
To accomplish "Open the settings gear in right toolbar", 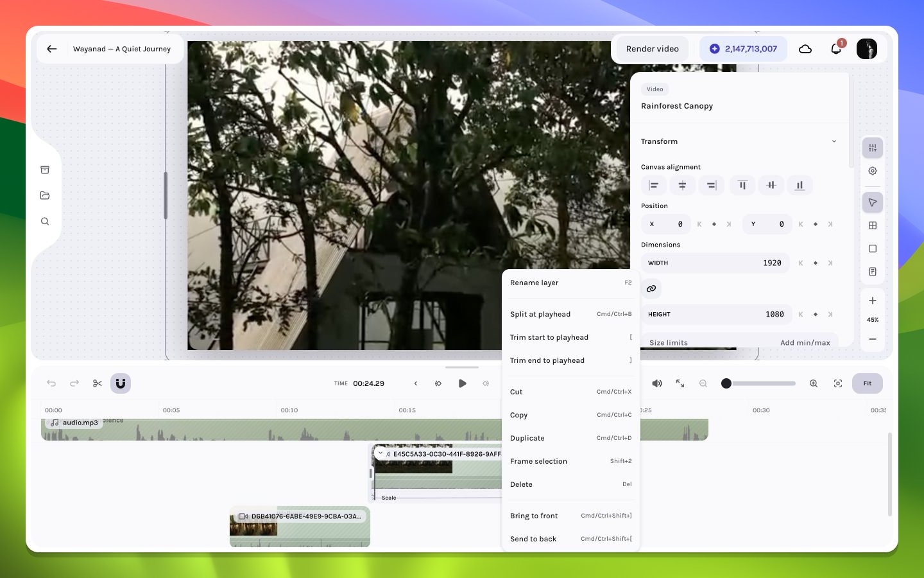I will coord(873,171).
